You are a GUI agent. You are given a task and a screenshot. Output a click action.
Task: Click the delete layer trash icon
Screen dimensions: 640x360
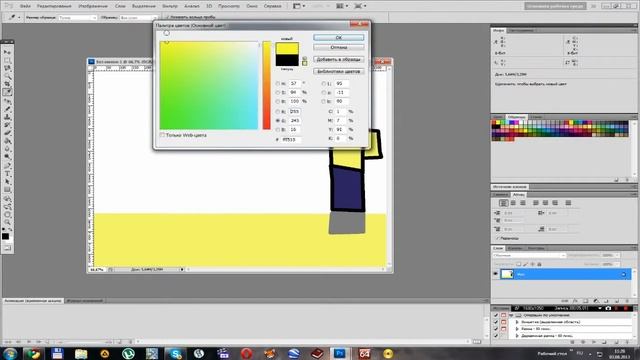tap(627, 301)
